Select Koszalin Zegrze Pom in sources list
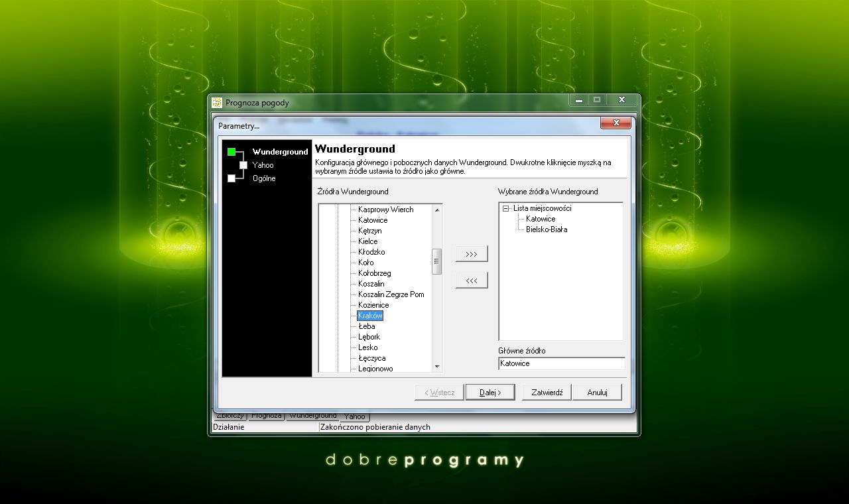Viewport: 849px width, 504px height. [x=391, y=294]
